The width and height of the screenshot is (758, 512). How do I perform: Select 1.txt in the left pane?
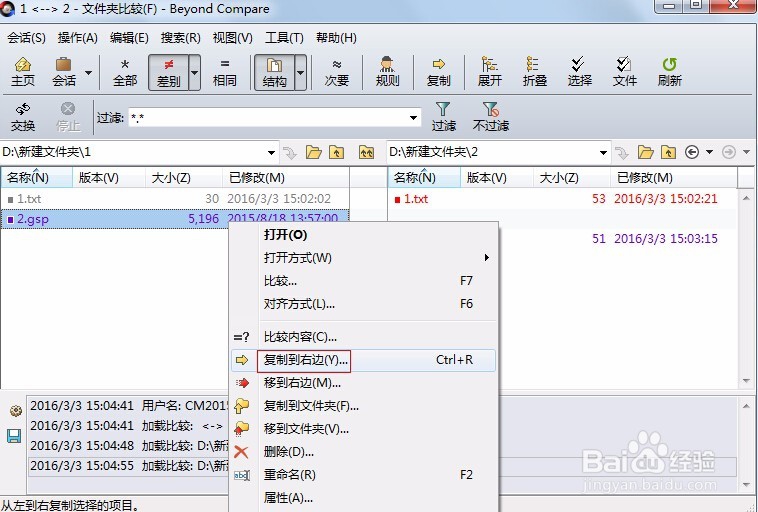point(175,199)
